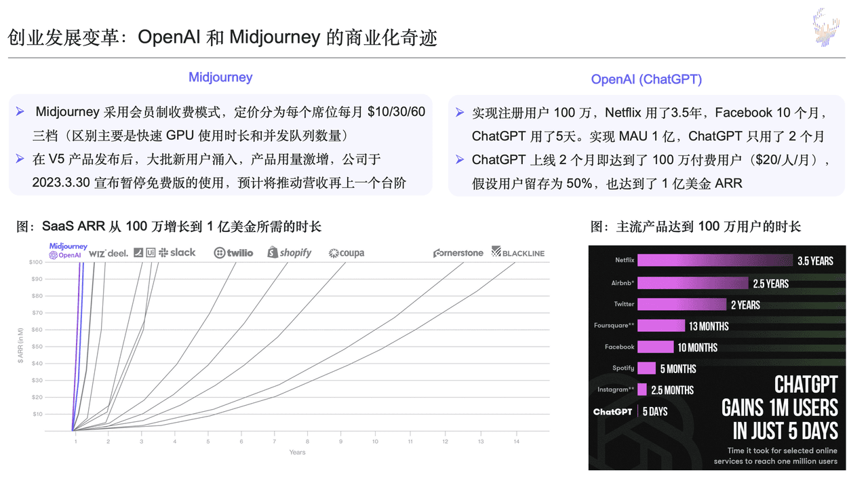Click the slide title '创业发展变革'
Screen dimensions: 868x479
click(x=64, y=37)
